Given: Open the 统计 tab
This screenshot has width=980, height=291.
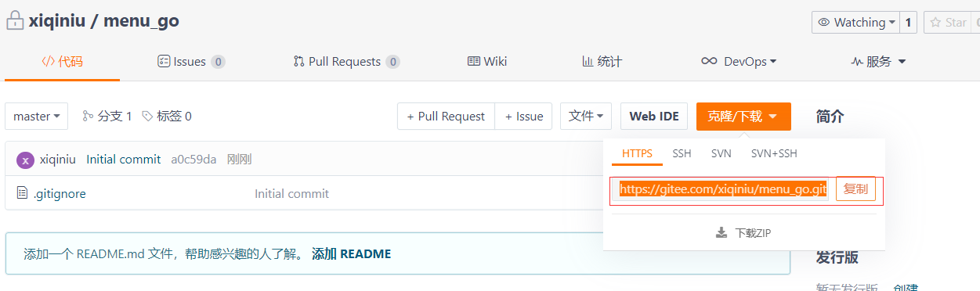Looking at the screenshot, I should [602, 61].
